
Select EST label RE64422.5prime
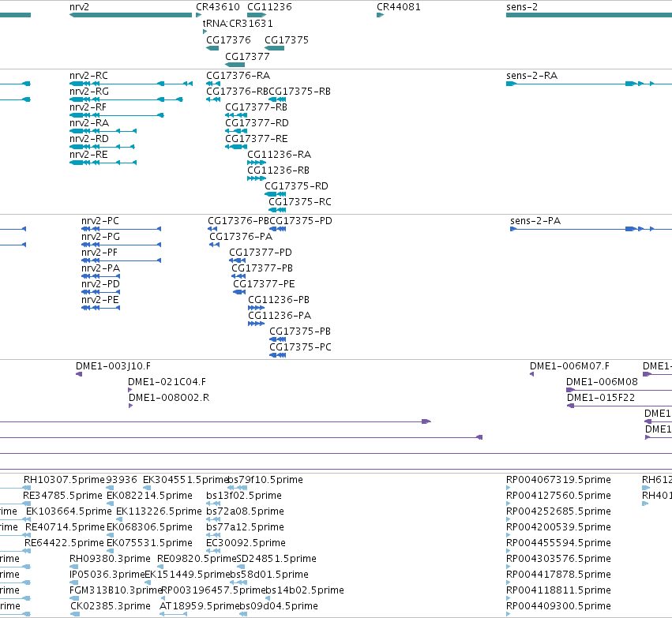64,543
